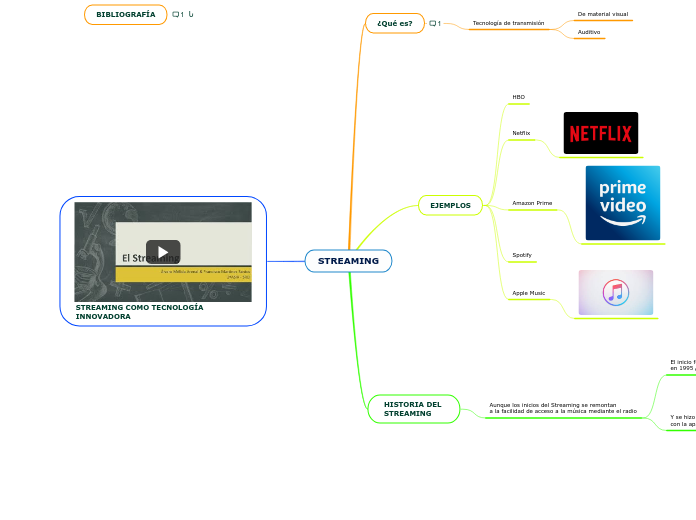Click the De material visual subtopic

click(602, 14)
